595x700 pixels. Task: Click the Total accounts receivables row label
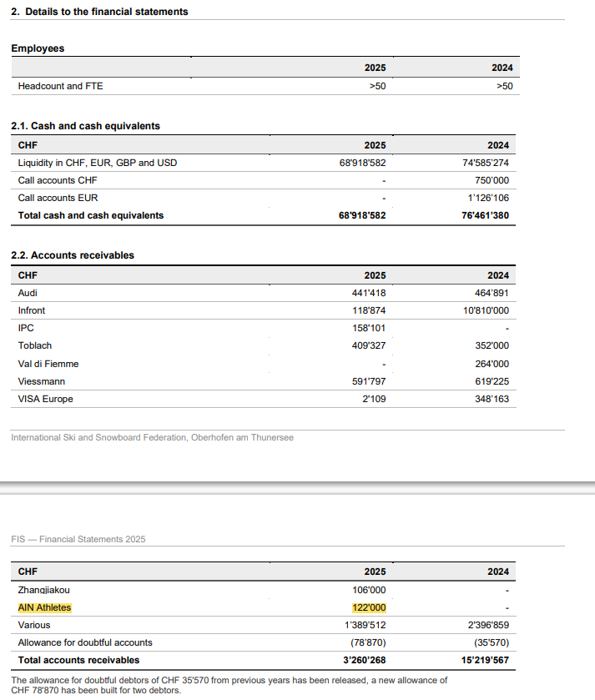78,660
